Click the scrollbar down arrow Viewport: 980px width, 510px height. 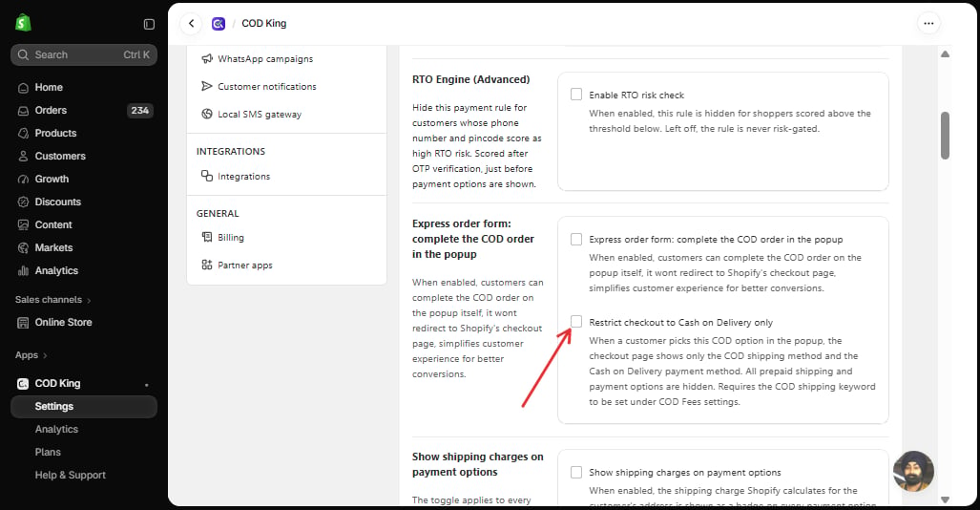click(945, 499)
